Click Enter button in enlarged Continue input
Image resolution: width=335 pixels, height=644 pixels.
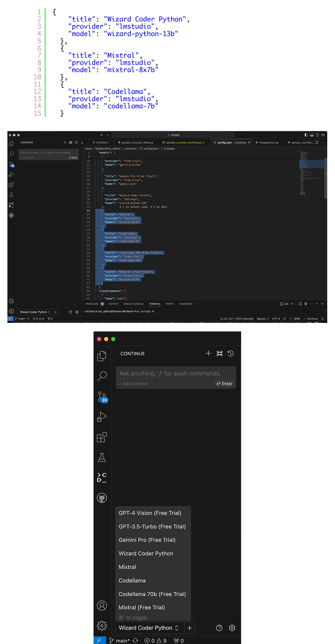click(x=225, y=384)
